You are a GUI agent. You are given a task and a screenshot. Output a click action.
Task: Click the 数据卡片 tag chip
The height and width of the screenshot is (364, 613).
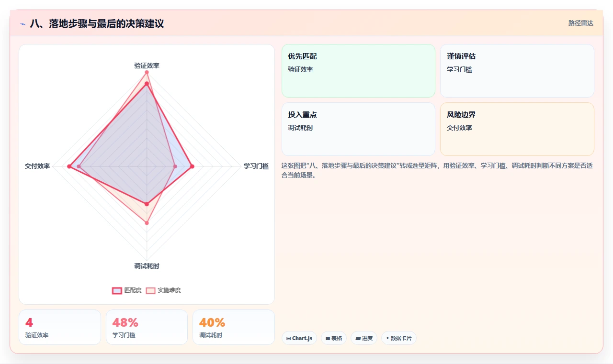tap(399, 338)
